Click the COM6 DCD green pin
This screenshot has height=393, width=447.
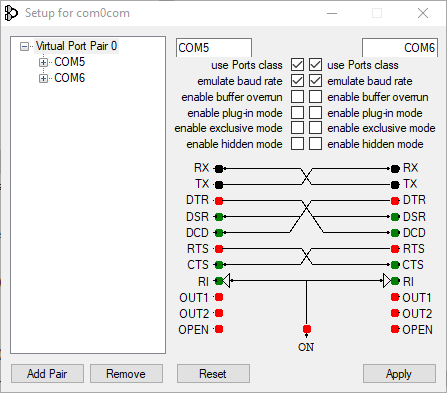point(395,233)
